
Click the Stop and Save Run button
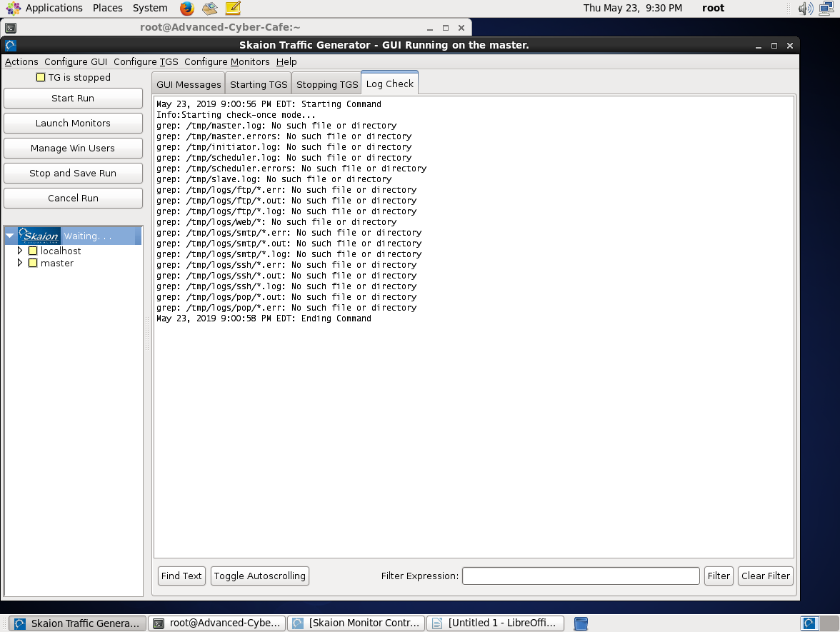click(x=73, y=173)
